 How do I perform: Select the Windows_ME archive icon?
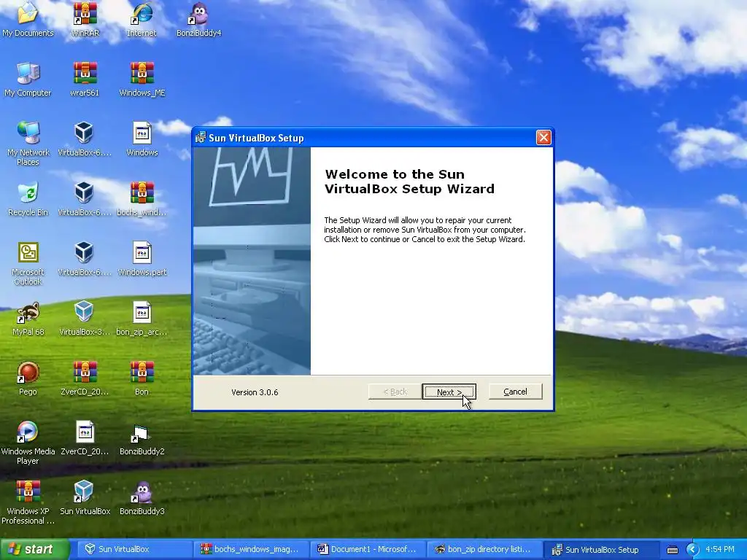tap(142, 79)
